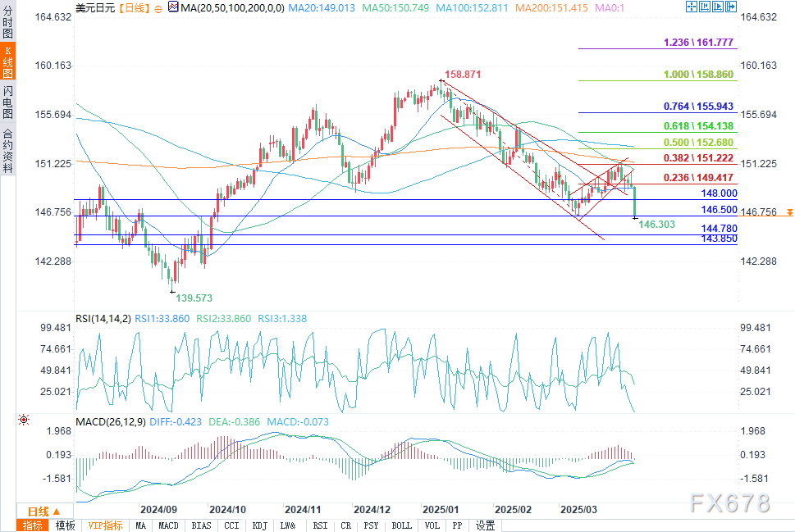
Task: Click the orange arrow marker on right price axis
Action: coord(789,211)
